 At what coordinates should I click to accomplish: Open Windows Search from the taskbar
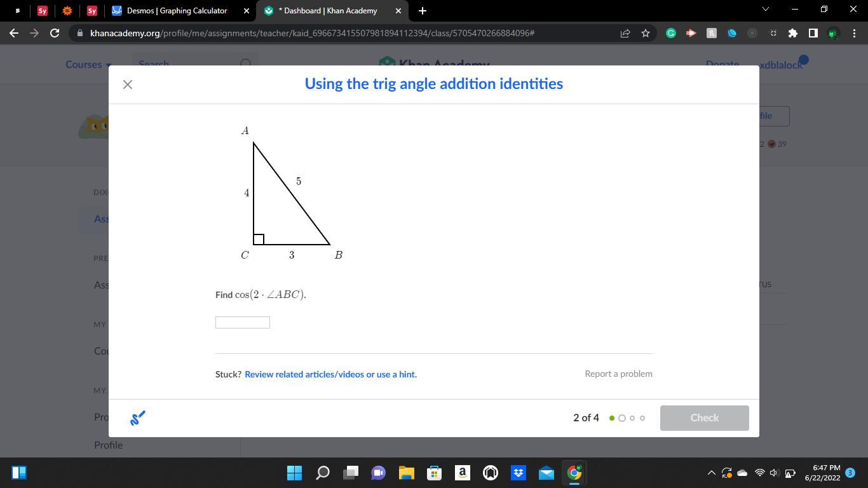tap(323, 473)
